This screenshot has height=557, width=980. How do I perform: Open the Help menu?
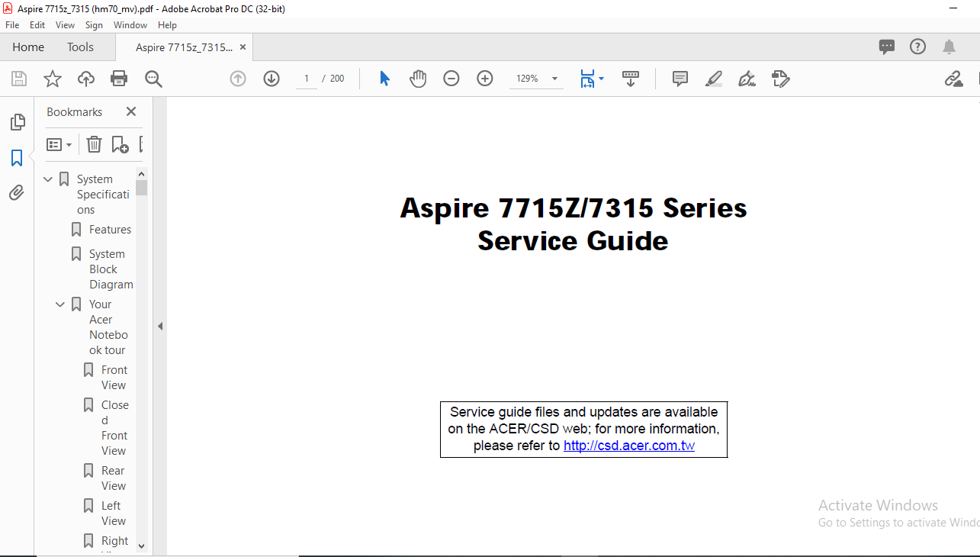pyautogui.click(x=167, y=25)
